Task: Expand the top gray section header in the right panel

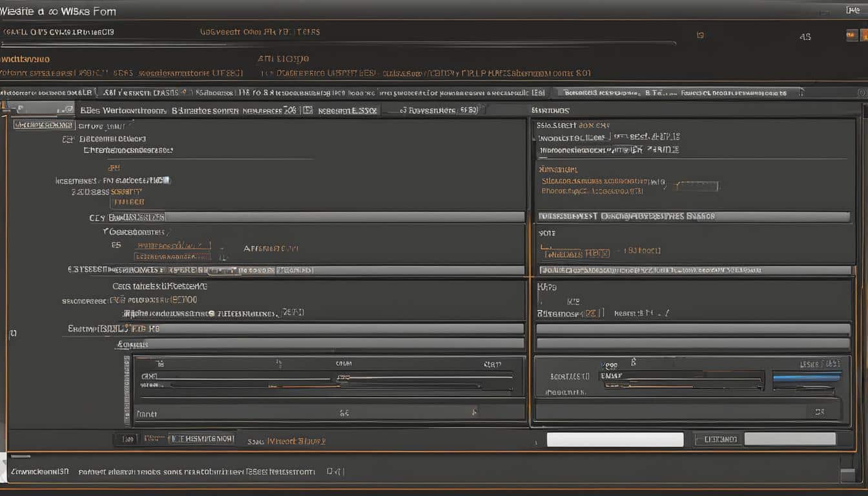Action: [x=692, y=217]
